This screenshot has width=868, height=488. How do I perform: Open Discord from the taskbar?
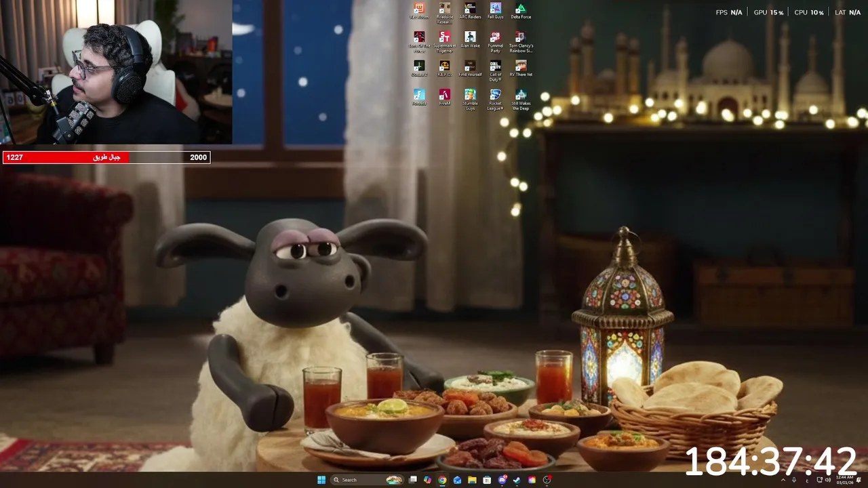point(502,480)
